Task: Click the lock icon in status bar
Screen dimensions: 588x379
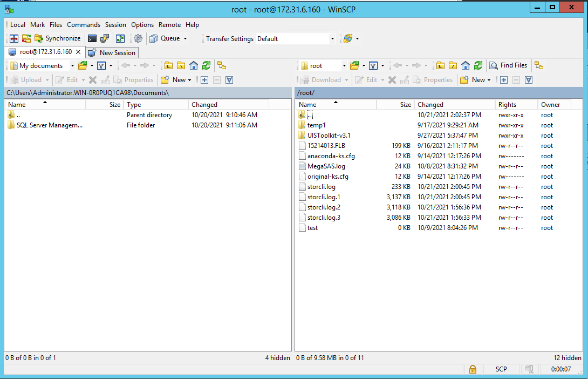Action: point(473,369)
